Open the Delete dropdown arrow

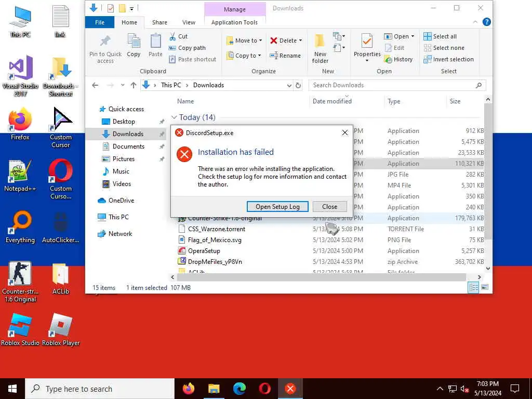point(300,41)
